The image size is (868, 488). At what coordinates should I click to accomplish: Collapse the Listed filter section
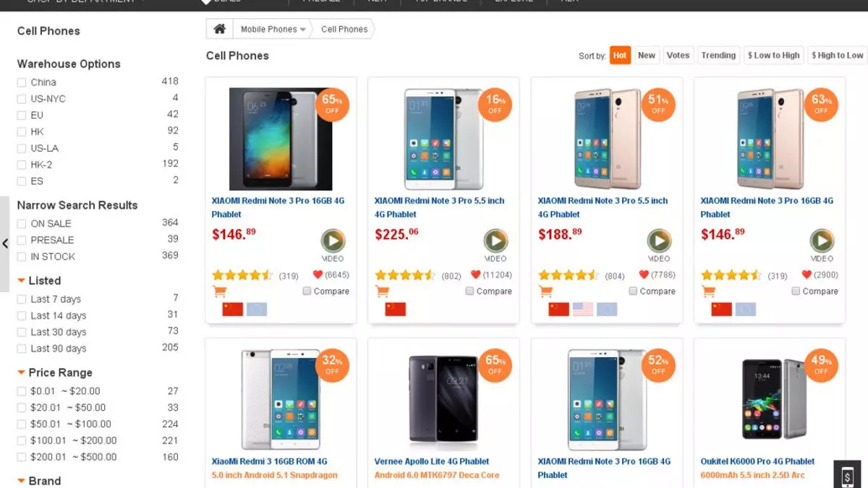click(22, 281)
